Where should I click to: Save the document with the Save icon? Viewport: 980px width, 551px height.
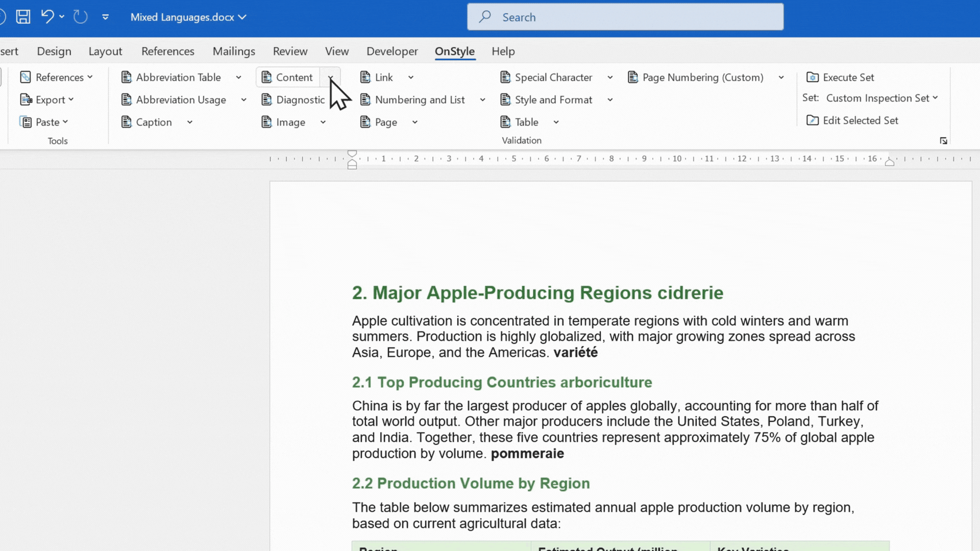point(23,17)
